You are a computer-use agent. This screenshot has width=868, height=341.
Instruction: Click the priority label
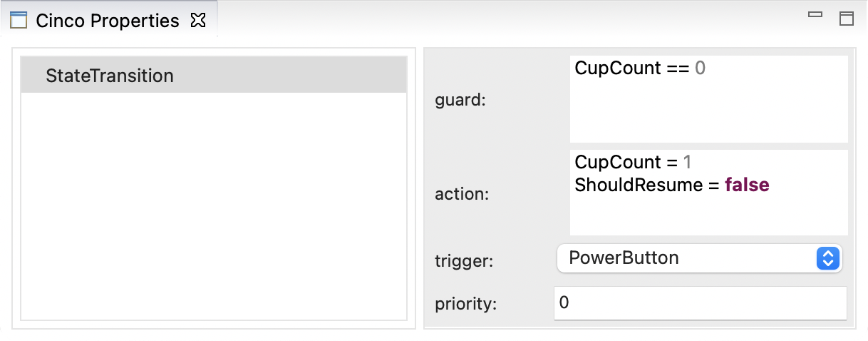pos(465,304)
